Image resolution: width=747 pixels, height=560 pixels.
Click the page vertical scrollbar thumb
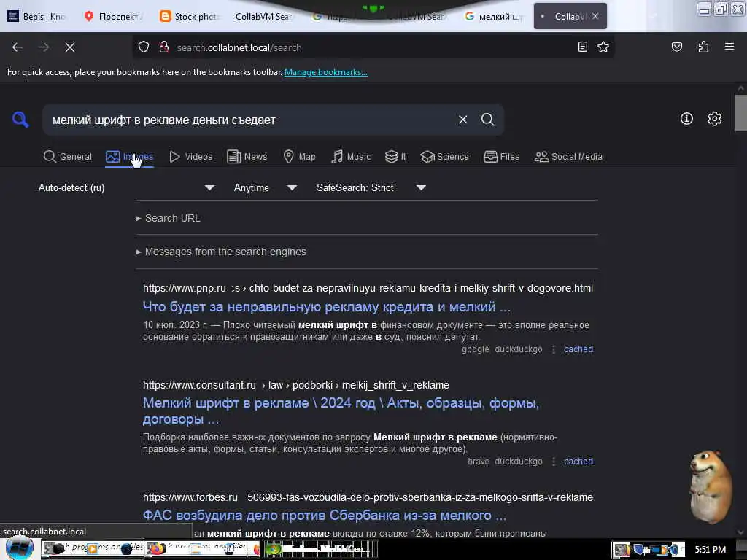(740, 113)
